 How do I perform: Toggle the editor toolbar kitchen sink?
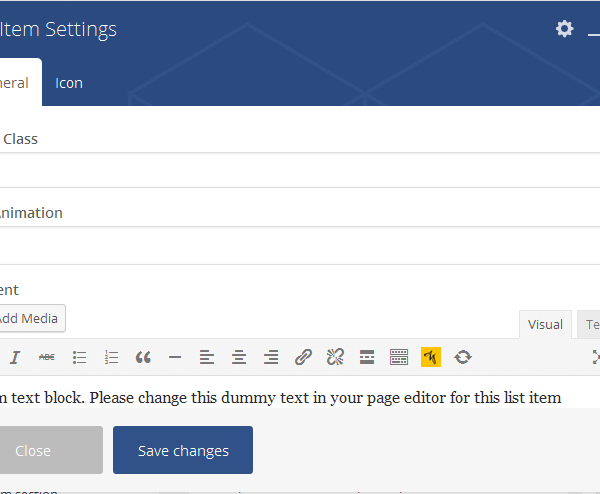[399, 357]
